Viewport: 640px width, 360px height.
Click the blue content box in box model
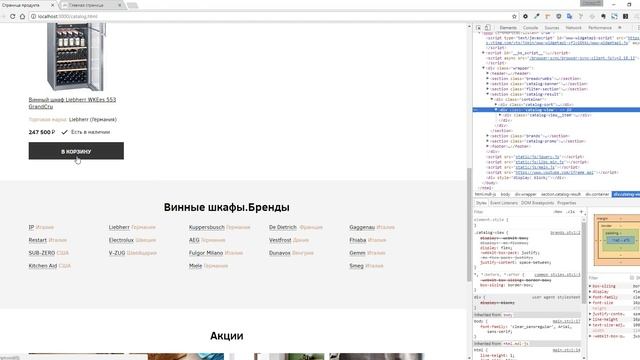click(x=620, y=240)
